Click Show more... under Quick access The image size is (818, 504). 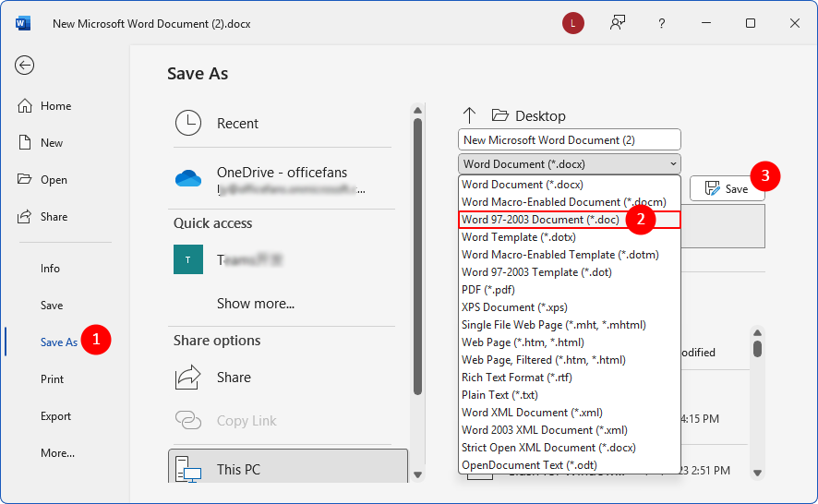[x=256, y=303]
